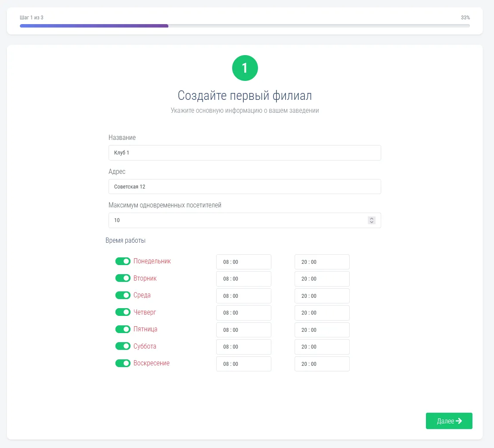This screenshot has height=448, width=494.
Task: Open Среда opening time field
Action: [243, 296]
